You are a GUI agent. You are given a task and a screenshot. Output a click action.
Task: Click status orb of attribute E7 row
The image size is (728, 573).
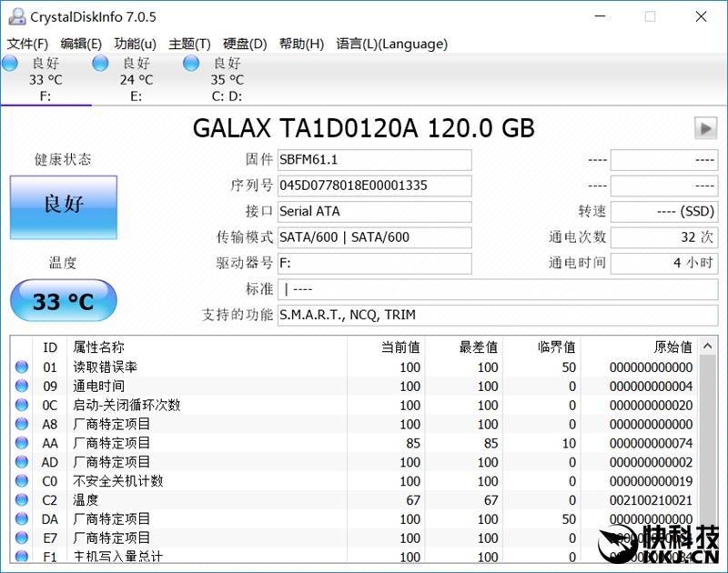point(22,538)
